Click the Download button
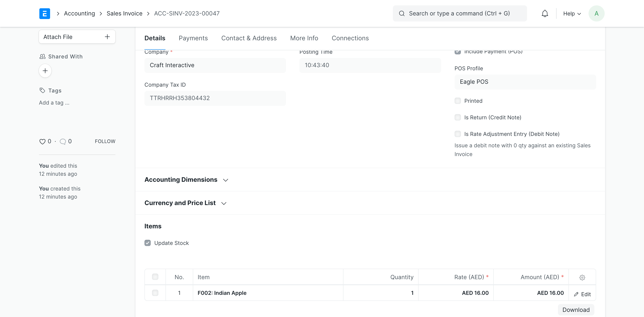 [x=576, y=310]
